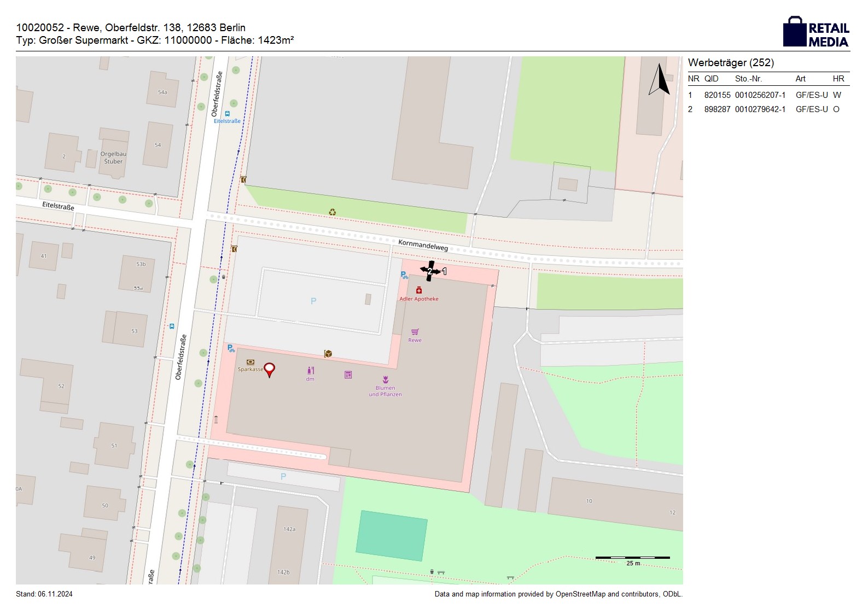Select the dm drugstore icon
This screenshot has width=868, height=614.
(310, 371)
